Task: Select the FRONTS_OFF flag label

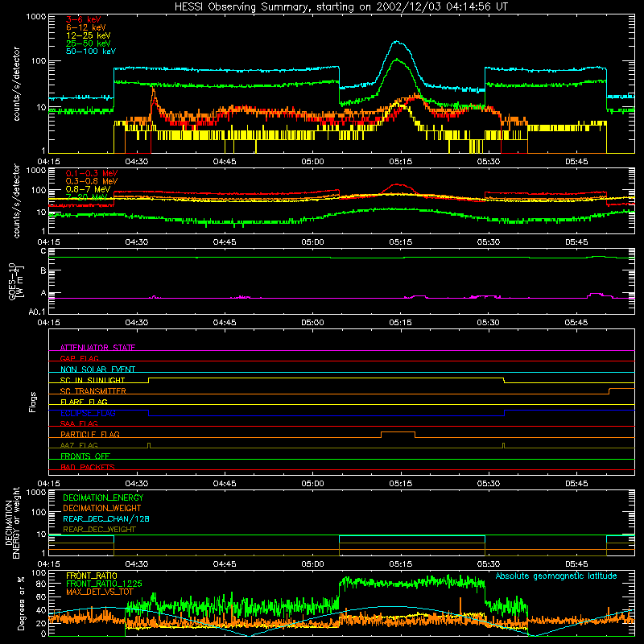Action: click(85, 456)
